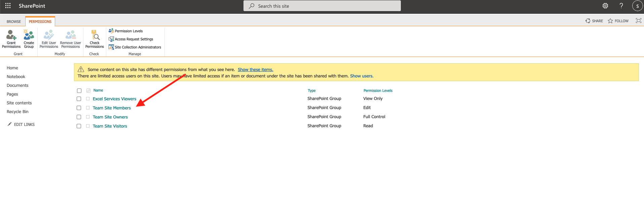This screenshot has width=644, height=205.
Task: Go to Home in the left navigation
Action: pyautogui.click(x=12, y=68)
